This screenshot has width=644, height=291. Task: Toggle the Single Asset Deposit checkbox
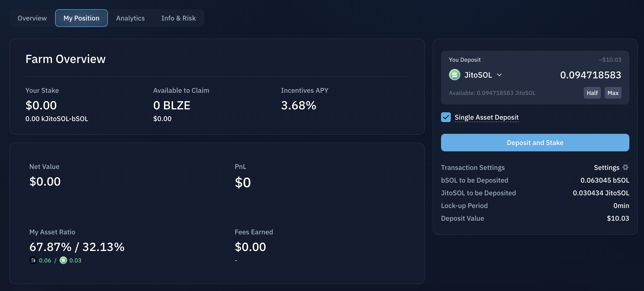point(446,117)
